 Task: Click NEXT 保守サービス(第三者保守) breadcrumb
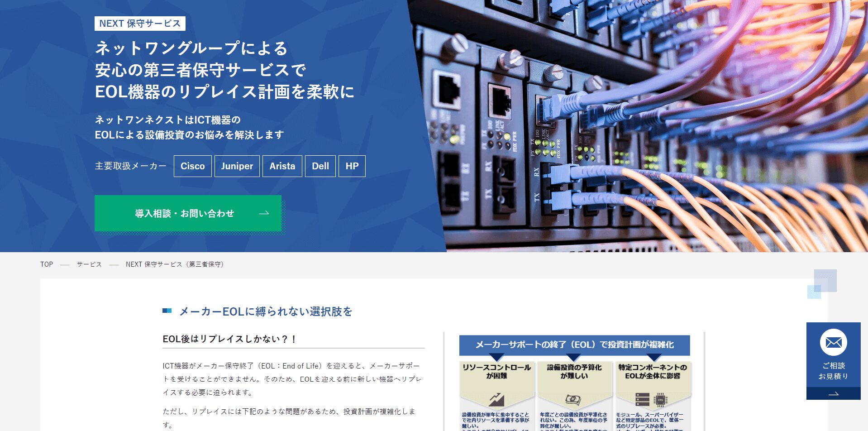tap(175, 264)
